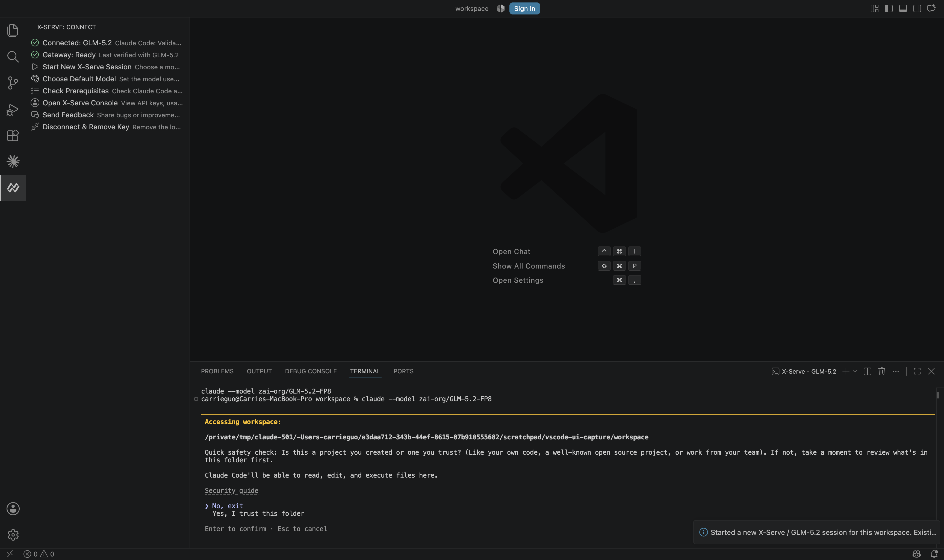Click the workspace path in the terminal

pyautogui.click(x=426, y=437)
